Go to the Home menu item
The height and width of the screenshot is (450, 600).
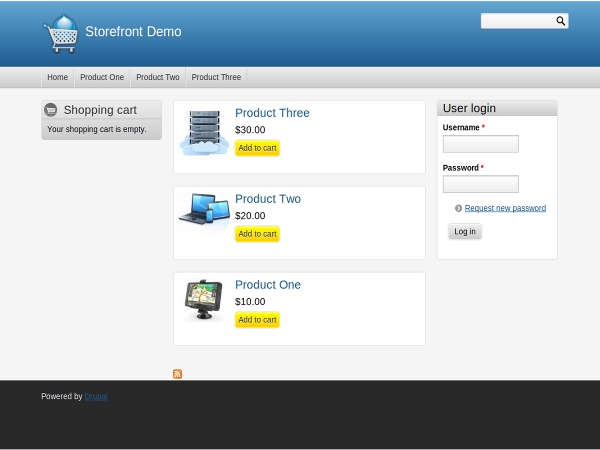pos(57,77)
